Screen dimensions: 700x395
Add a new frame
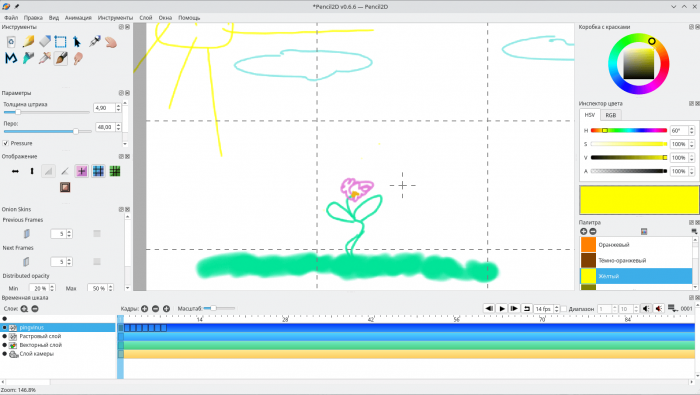click(145, 309)
